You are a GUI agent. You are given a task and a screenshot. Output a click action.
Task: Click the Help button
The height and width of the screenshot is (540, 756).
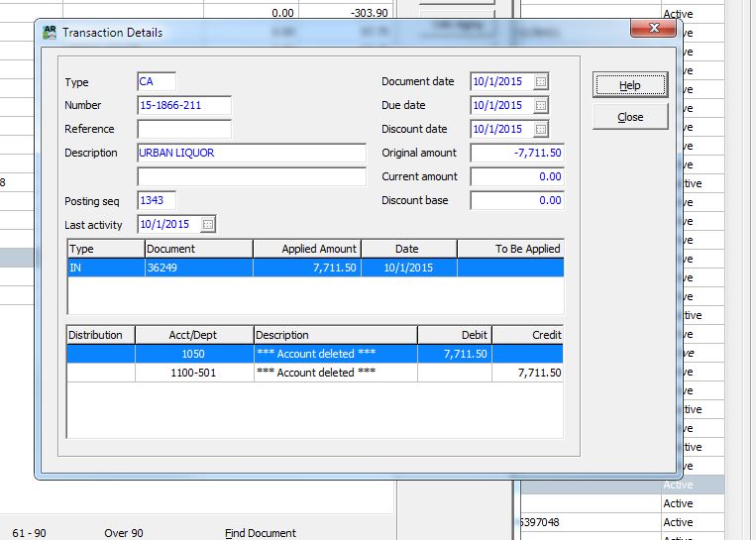(x=630, y=85)
